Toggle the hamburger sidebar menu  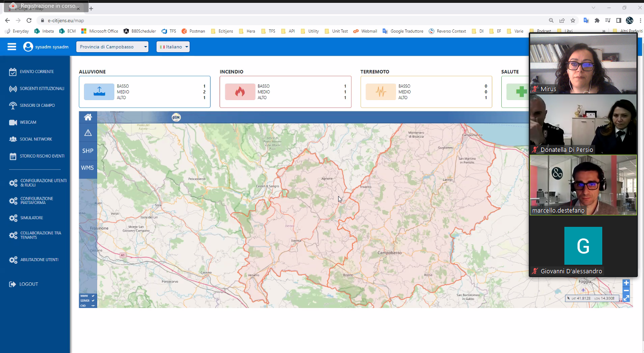[x=12, y=46]
